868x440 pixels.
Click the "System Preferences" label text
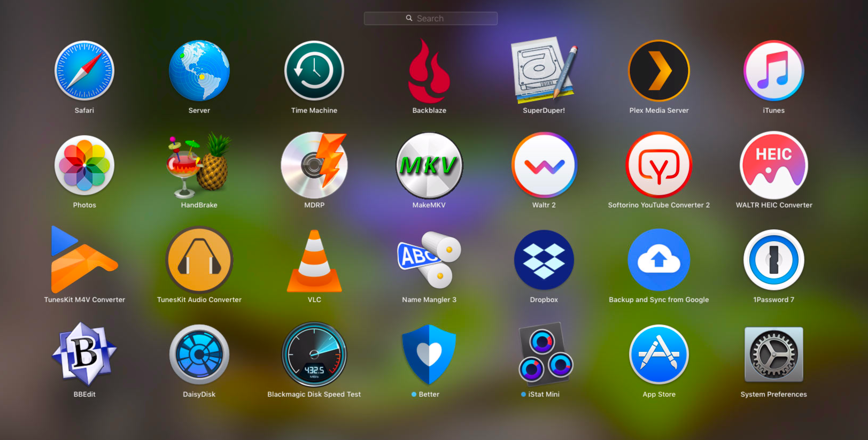[x=774, y=395]
